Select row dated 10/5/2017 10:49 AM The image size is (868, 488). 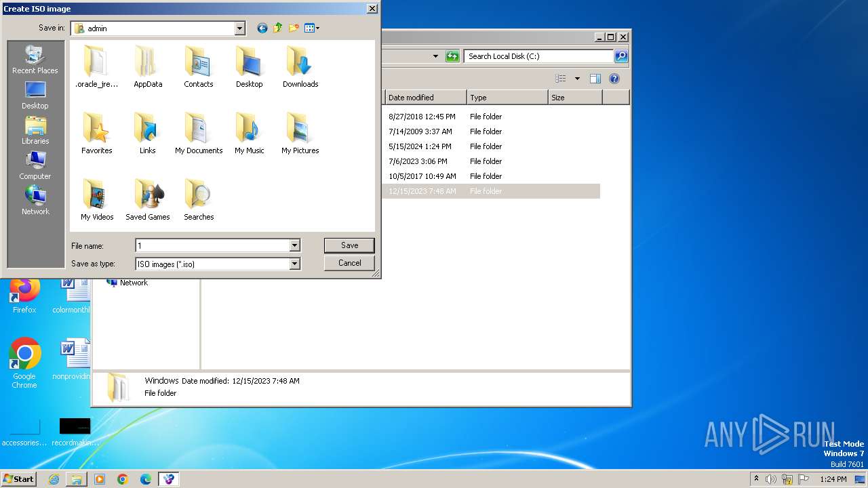[x=492, y=176]
